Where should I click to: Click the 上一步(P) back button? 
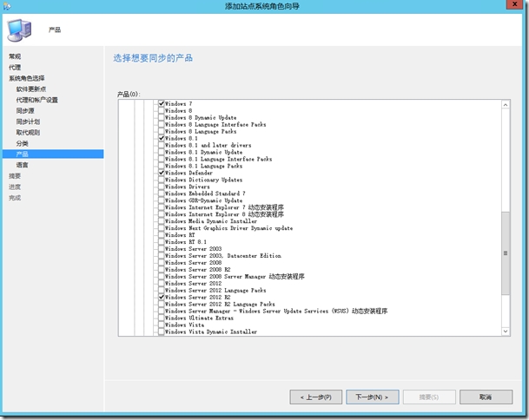(316, 397)
